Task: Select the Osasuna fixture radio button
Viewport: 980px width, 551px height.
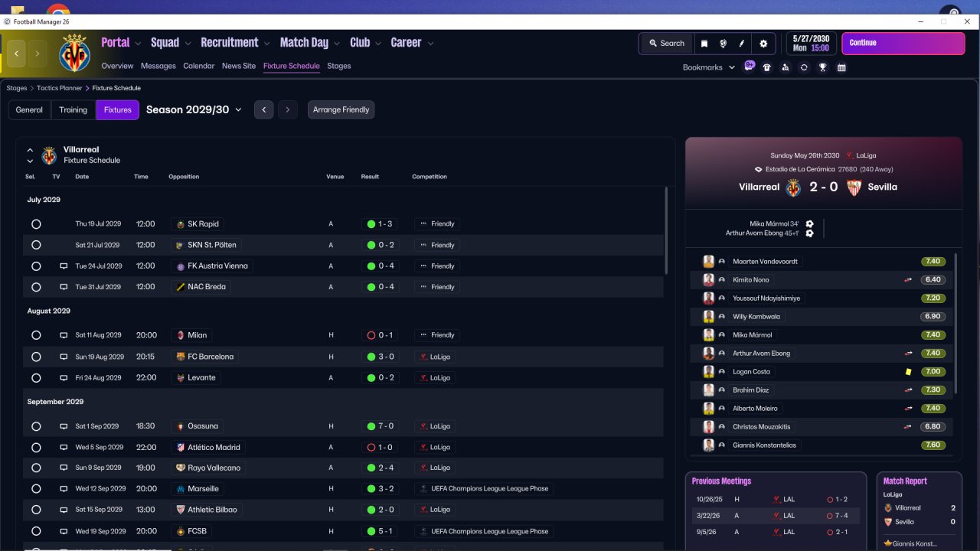Action: tap(36, 426)
